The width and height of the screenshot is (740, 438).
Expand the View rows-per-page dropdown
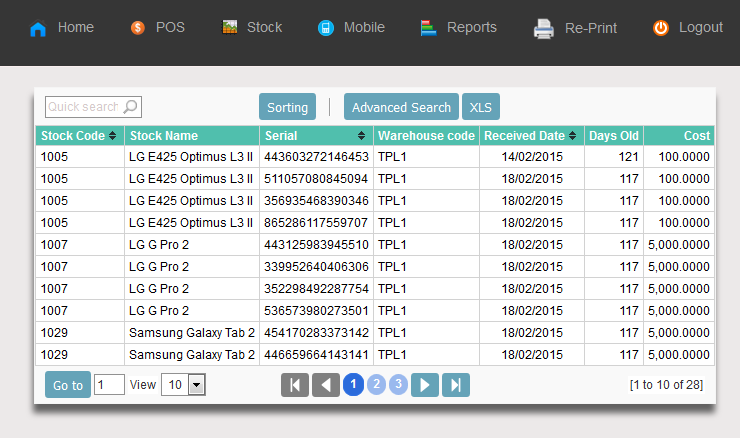coord(196,385)
